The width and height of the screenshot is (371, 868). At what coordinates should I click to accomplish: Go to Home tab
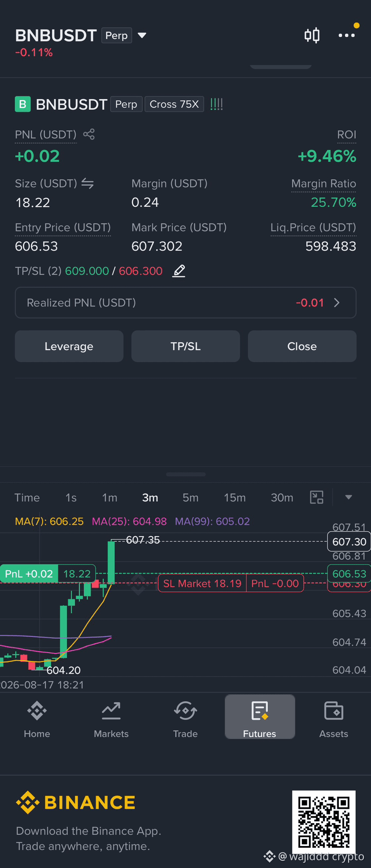pyautogui.click(x=37, y=719)
